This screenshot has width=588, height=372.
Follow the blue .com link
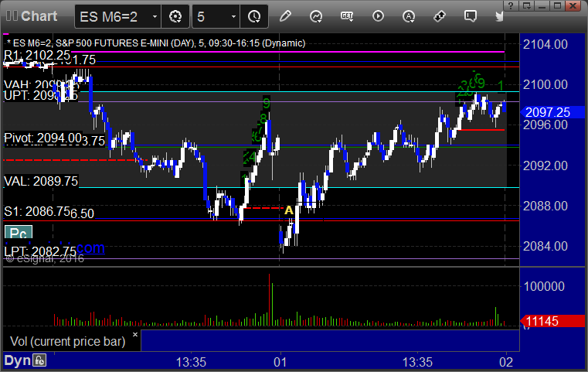click(x=90, y=248)
